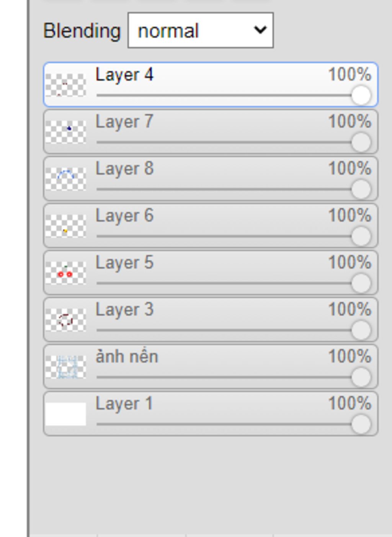Click the Layer 6 100% opacity value
Viewport: 392px width, 537px height.
tap(350, 216)
